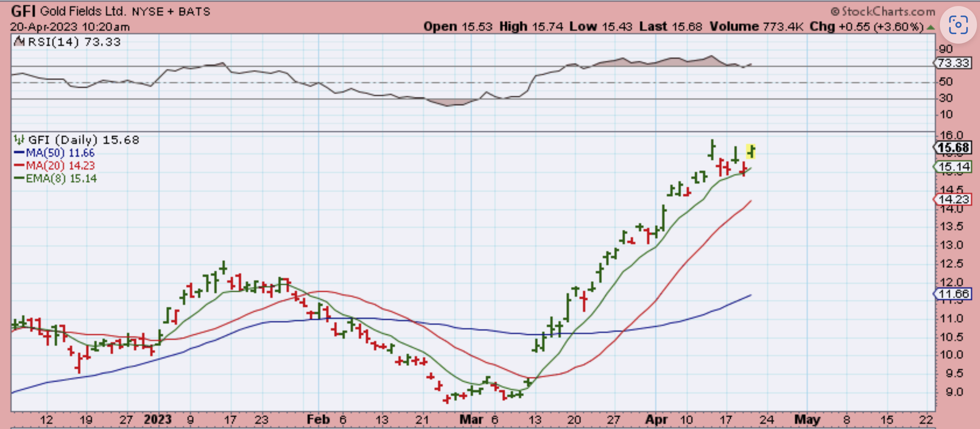The width and height of the screenshot is (980, 429).
Task: Click the GFI (Daily) 15.68 legend label
Action: pos(84,140)
